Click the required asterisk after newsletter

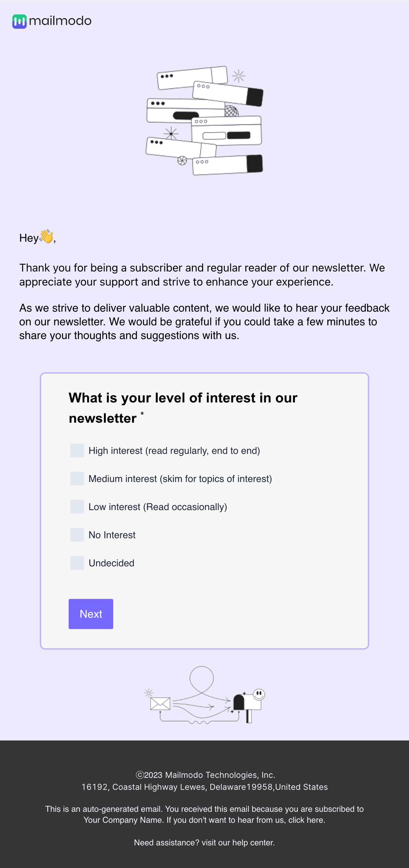pos(143,415)
